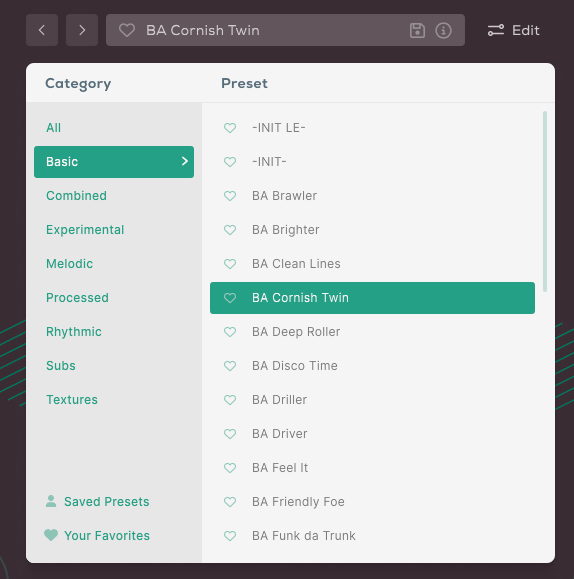The width and height of the screenshot is (574, 579).
Task: Click the preset list scrollbar thumb
Action: coord(545,201)
